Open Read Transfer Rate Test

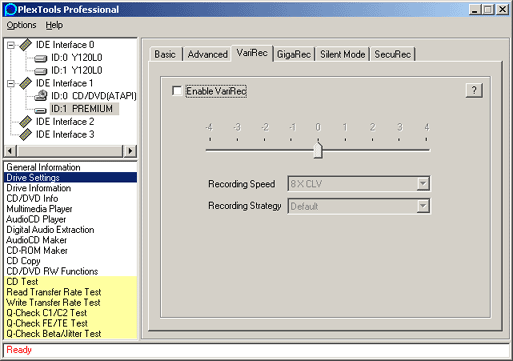70,292
